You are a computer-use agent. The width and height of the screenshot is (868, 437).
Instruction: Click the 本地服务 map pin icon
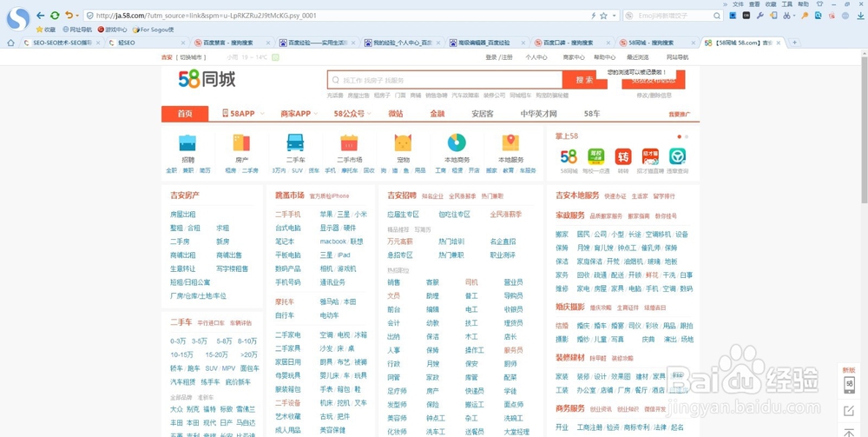pos(510,142)
